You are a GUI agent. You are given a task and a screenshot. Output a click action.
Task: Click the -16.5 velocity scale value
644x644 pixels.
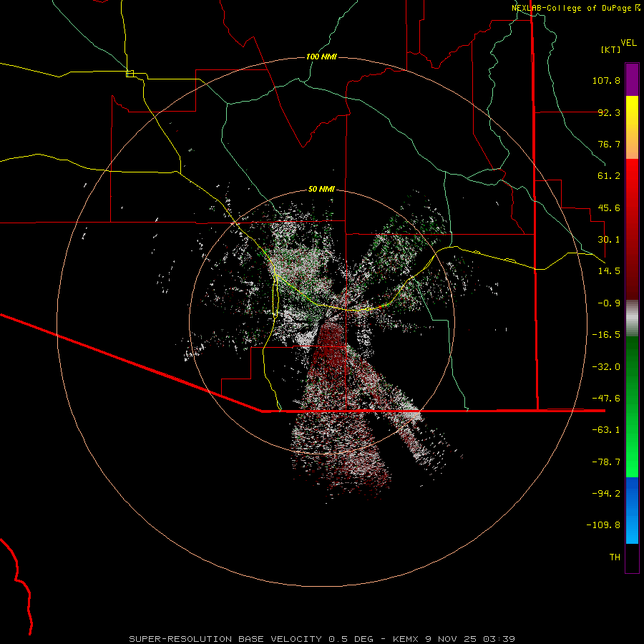pyautogui.click(x=606, y=335)
